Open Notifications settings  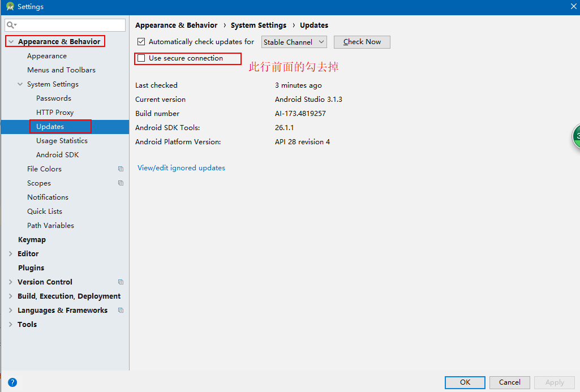(48, 197)
